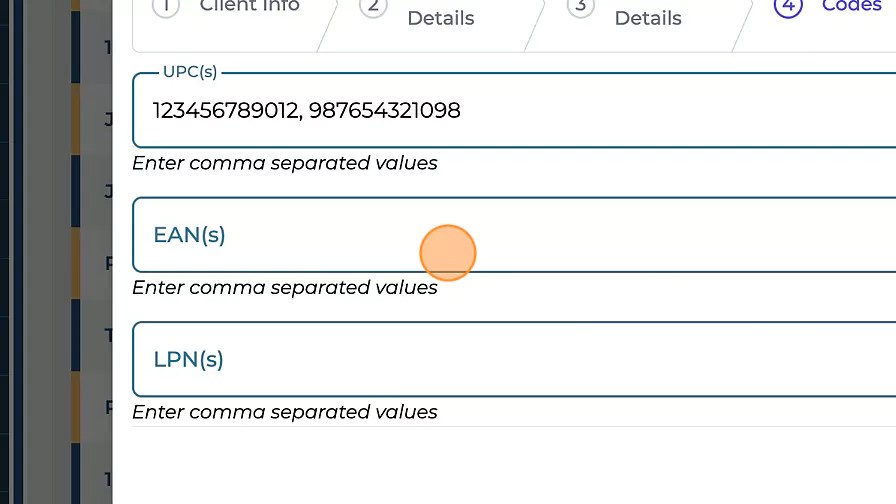Click the floating UPC(s) field label
Image resolution: width=896 pixels, height=504 pixels.
[190, 72]
